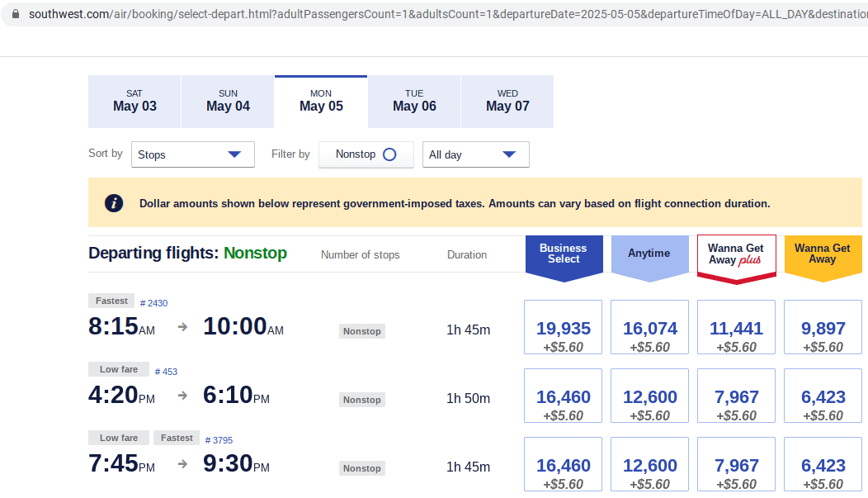Open details for flight #453
The width and height of the screenshot is (868, 498).
coord(165,371)
